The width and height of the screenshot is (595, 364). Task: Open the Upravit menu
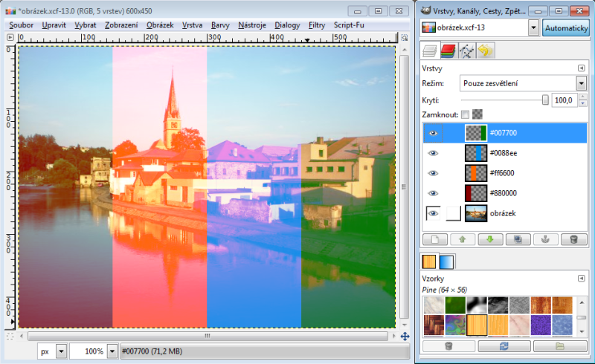click(x=54, y=25)
